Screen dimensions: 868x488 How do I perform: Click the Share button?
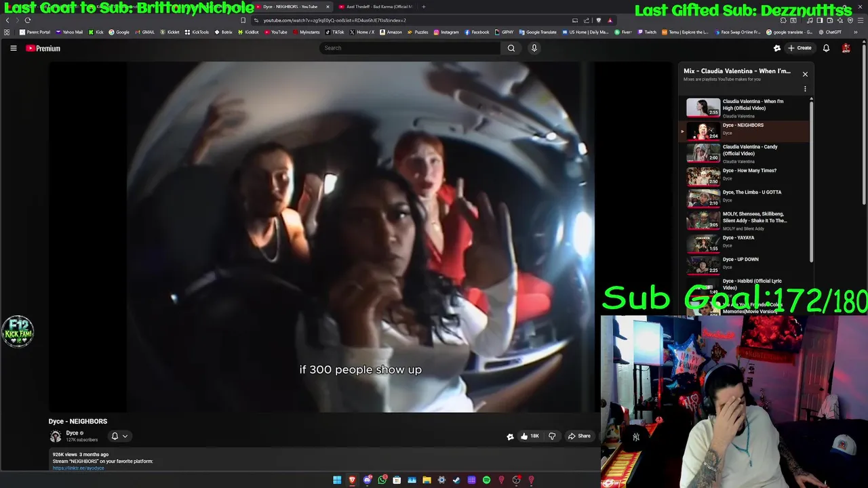579,436
